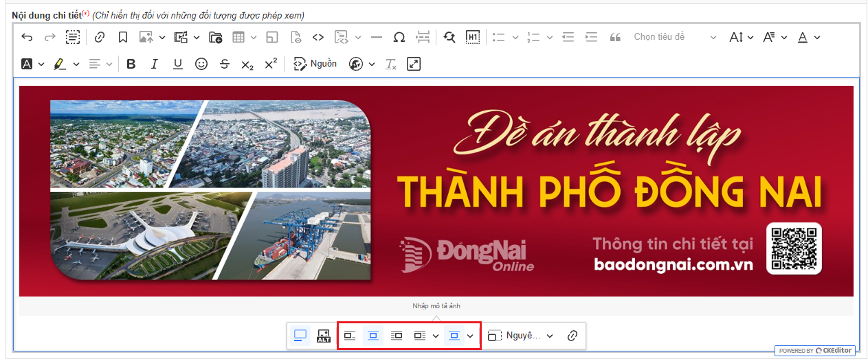Insert an emoji with the smiley icon
Viewport: 868px width, 359px height.
(201, 64)
